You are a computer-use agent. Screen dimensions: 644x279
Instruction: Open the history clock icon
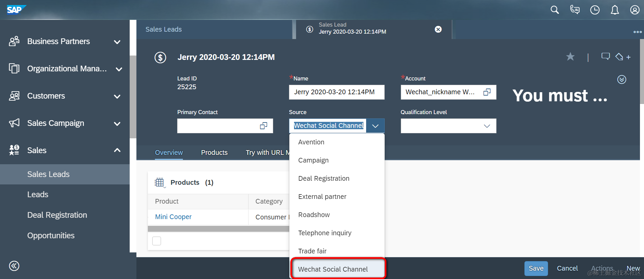coord(595,10)
